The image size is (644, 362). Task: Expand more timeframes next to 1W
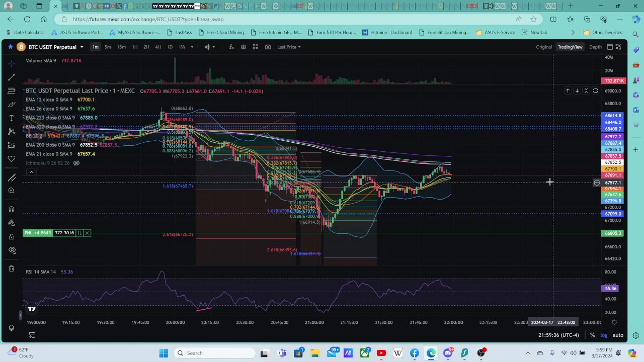coord(192,47)
